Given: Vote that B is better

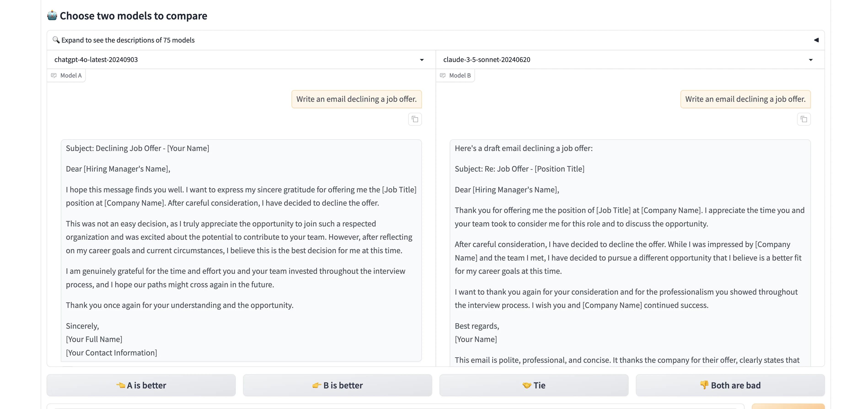Looking at the screenshot, I should coord(337,385).
